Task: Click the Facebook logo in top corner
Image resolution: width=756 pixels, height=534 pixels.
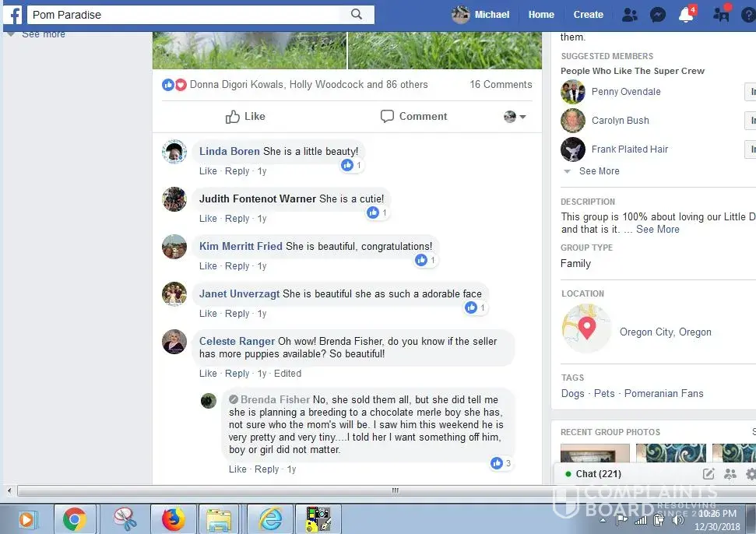Action: click(13, 15)
